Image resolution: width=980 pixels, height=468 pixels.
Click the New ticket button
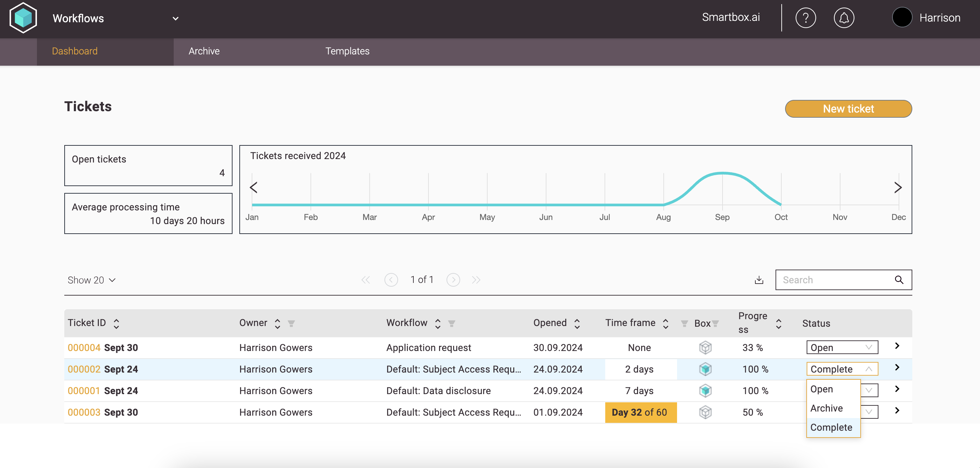[x=848, y=109]
